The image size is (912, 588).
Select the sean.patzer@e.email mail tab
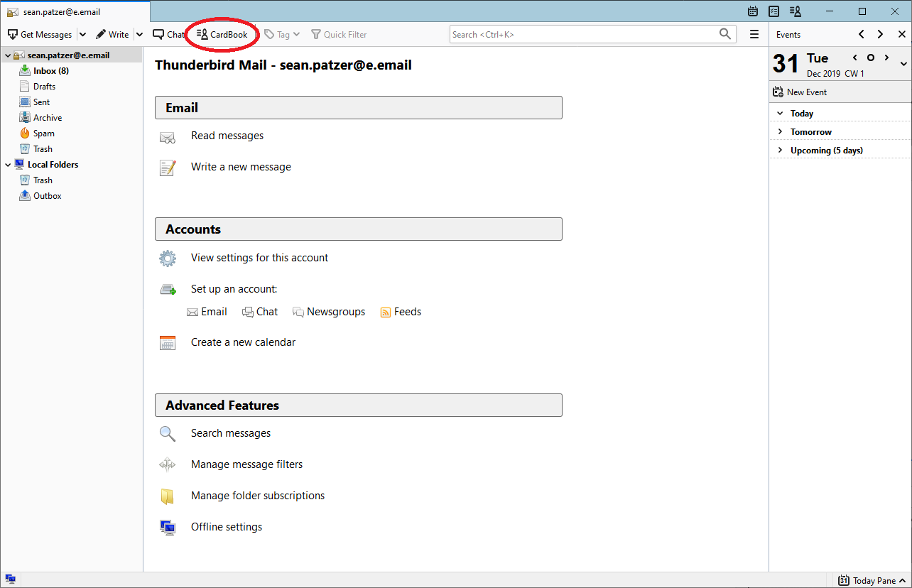(75, 11)
